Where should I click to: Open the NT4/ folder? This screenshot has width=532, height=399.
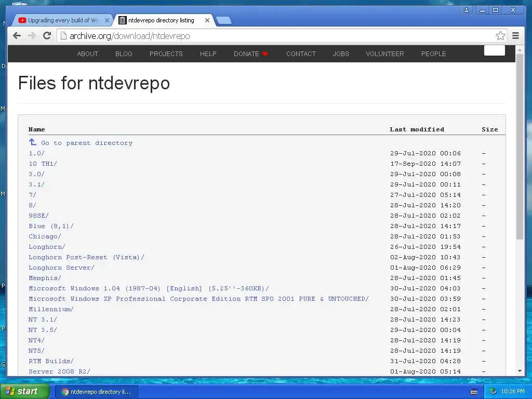point(37,340)
